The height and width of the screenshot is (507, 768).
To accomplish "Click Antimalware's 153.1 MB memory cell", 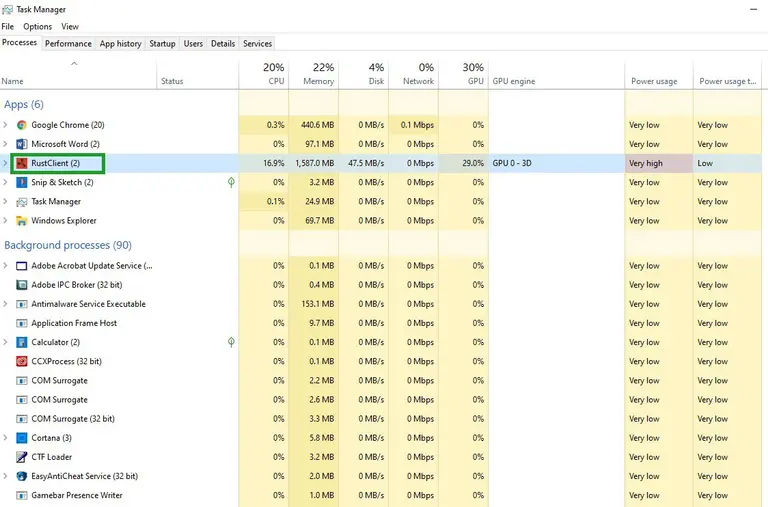I will (313, 304).
